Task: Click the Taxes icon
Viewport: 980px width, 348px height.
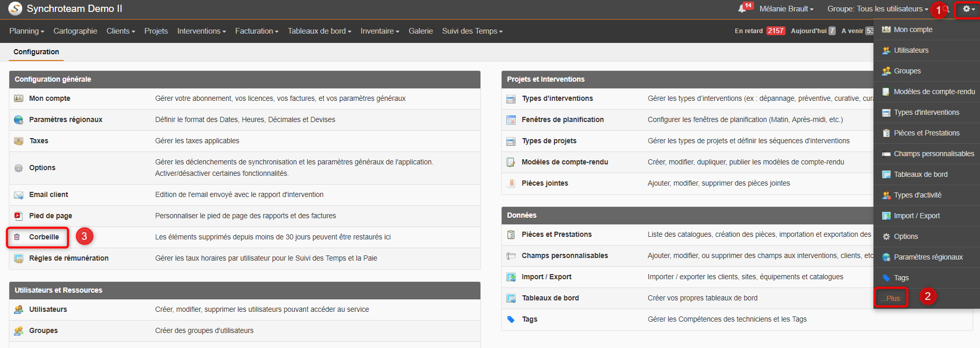Action: coord(19,141)
